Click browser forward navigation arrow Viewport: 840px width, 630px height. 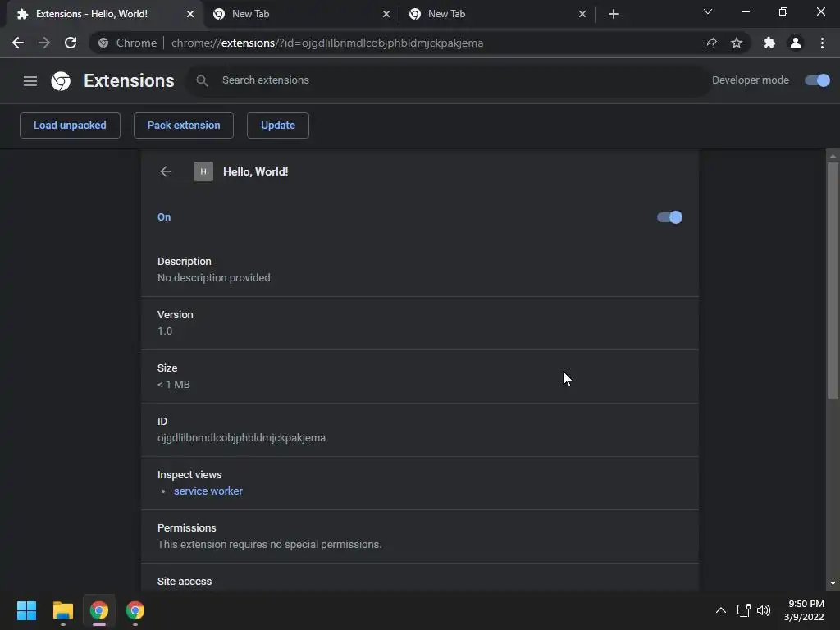tap(44, 43)
